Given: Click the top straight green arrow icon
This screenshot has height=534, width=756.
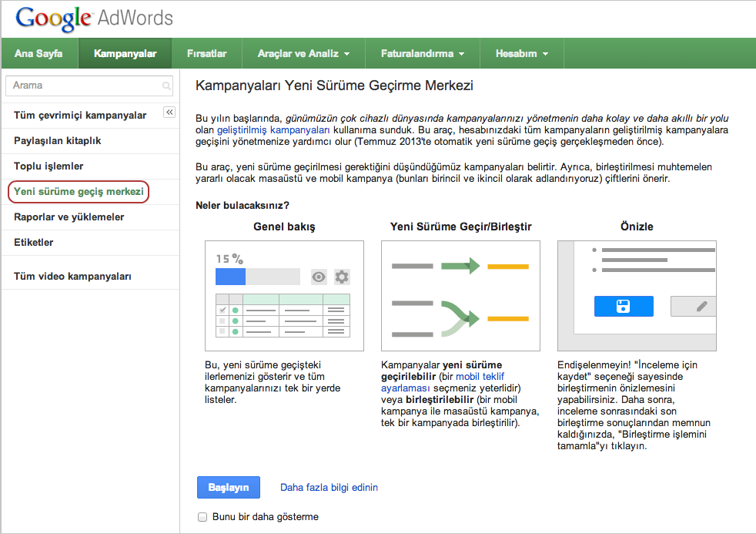Looking at the screenshot, I should (x=460, y=266).
